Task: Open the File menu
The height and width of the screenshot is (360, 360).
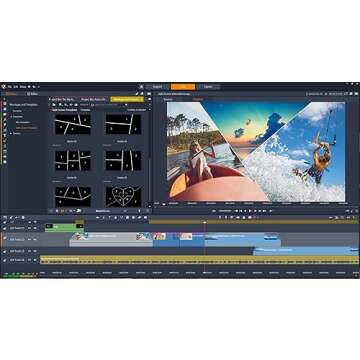Action: click(x=10, y=87)
